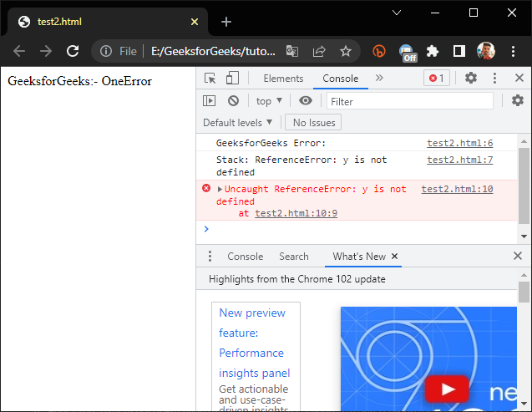
Task: Create a live expression with eye icon
Action: point(306,100)
